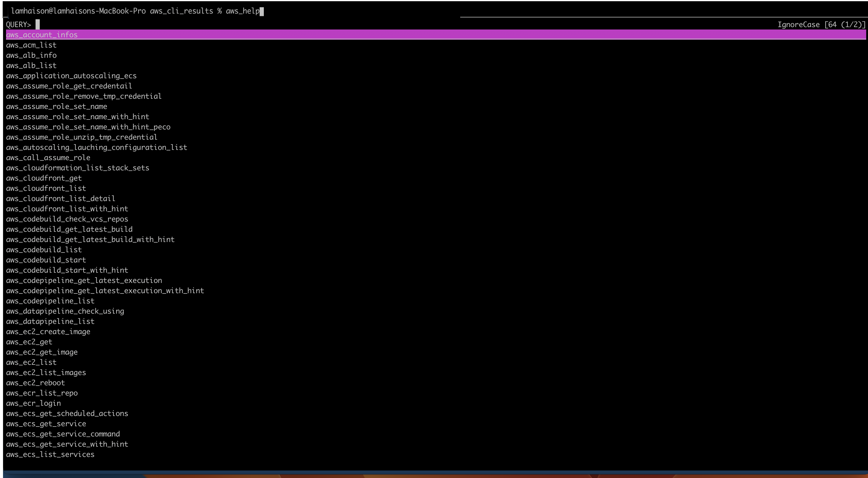Click the aws_assume_role_get_credentail line
This screenshot has width=868, height=478.
coord(69,86)
